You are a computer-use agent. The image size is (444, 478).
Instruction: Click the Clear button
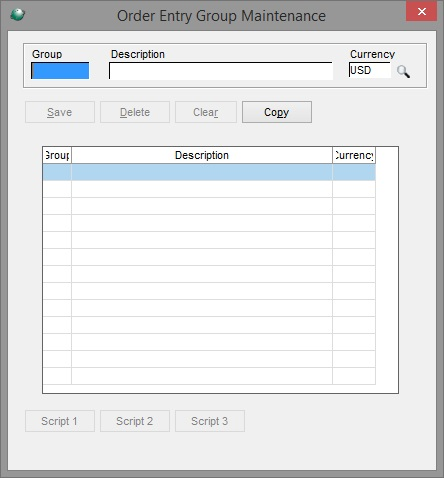(x=206, y=112)
